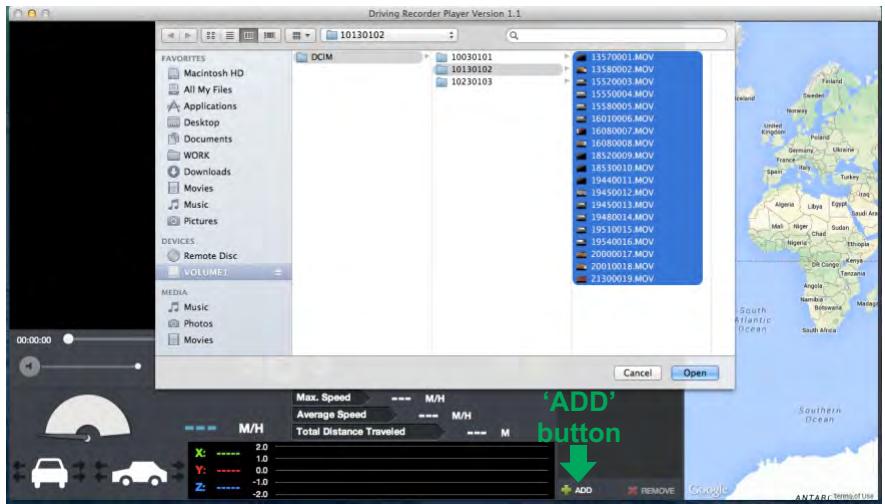Click Open to load selected files
885x504 pixels.
pyautogui.click(x=695, y=373)
